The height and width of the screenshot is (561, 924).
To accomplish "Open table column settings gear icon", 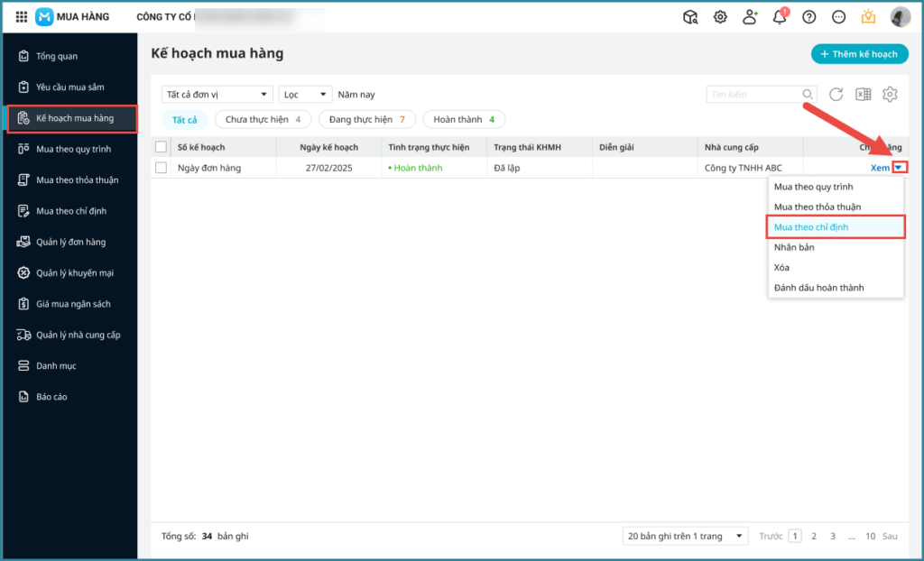I will pyautogui.click(x=891, y=95).
